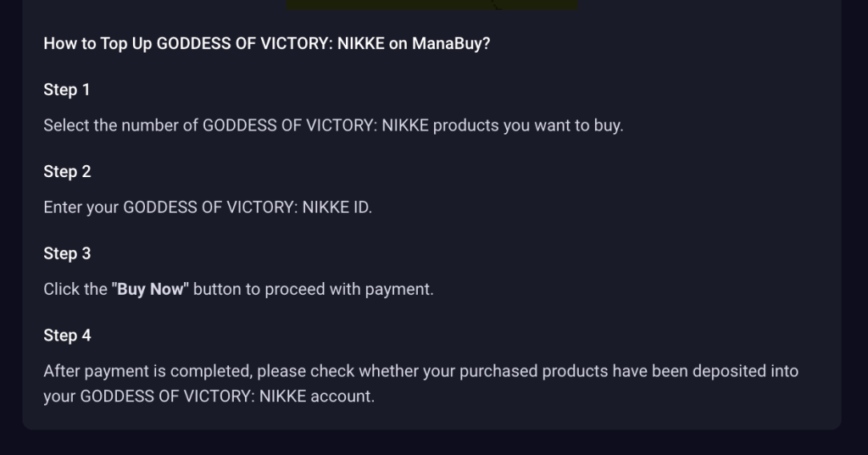The height and width of the screenshot is (455, 868).
Task: Click 'GODDESS OF VICTORY: NIKKE' in Step 1 text
Action: [x=315, y=125]
